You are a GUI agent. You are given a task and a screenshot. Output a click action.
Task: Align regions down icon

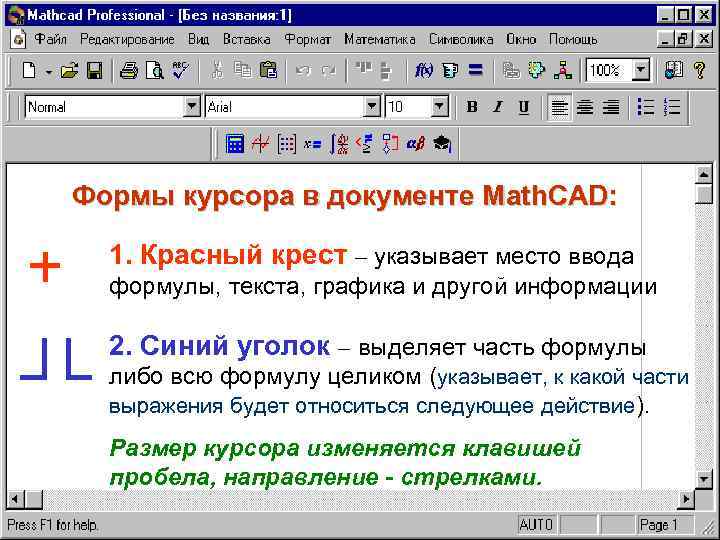pos(387,71)
